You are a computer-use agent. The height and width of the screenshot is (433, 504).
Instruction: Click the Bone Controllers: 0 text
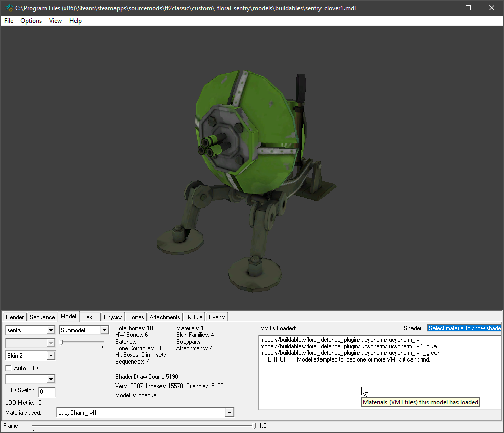click(x=138, y=348)
